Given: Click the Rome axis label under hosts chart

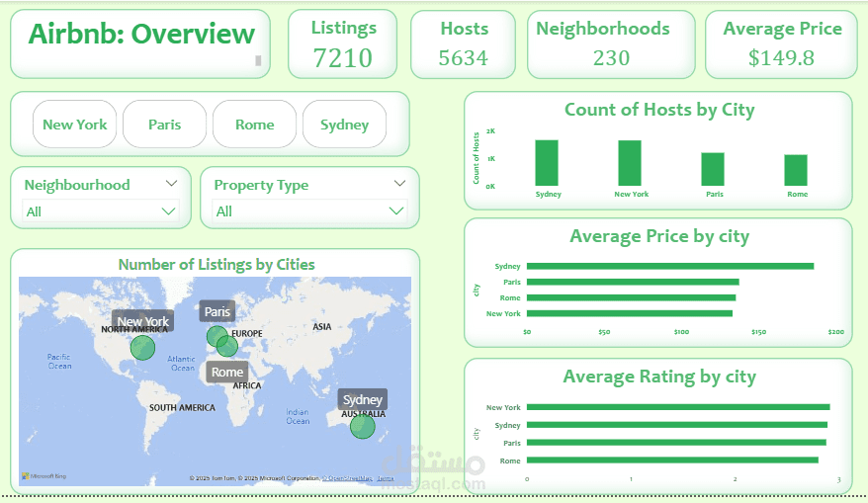Looking at the screenshot, I should (797, 195).
